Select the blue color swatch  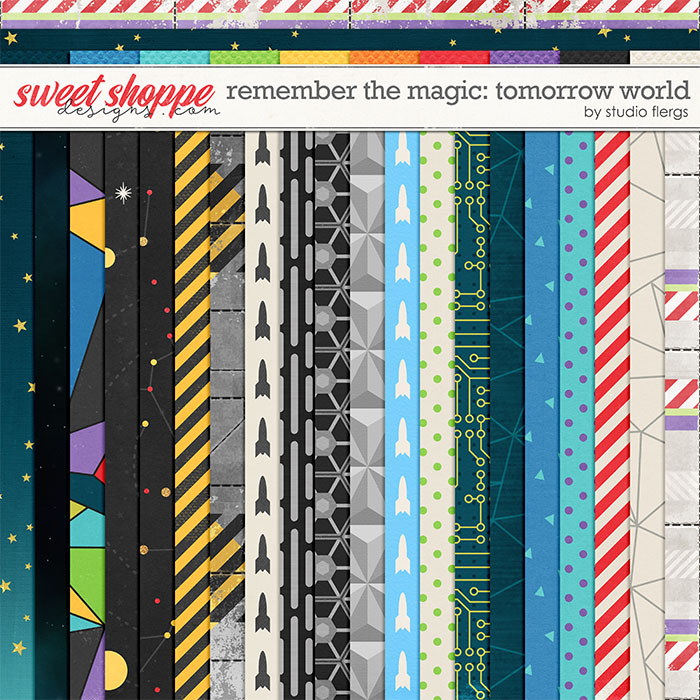pyautogui.click(x=105, y=57)
